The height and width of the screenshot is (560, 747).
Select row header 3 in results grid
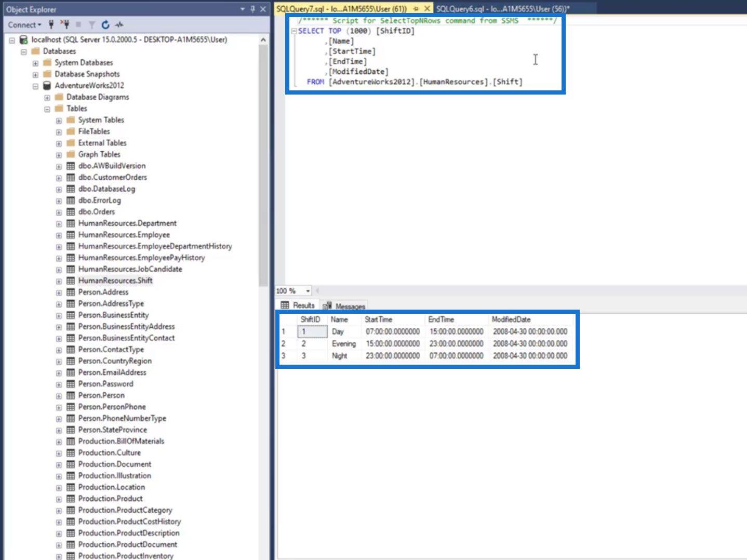[x=287, y=356]
